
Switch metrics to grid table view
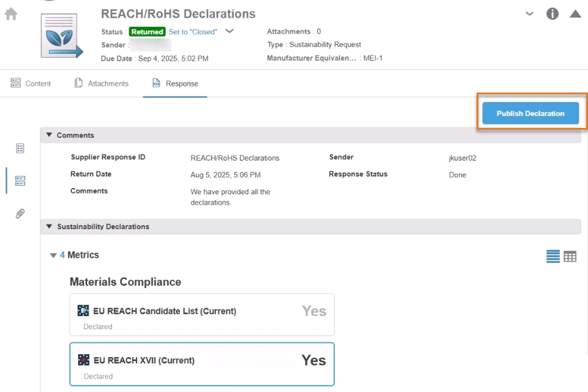[x=570, y=257]
